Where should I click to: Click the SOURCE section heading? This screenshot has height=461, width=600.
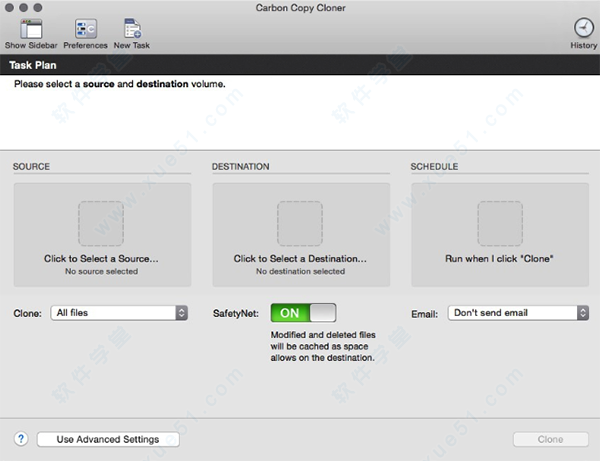pos(31,166)
